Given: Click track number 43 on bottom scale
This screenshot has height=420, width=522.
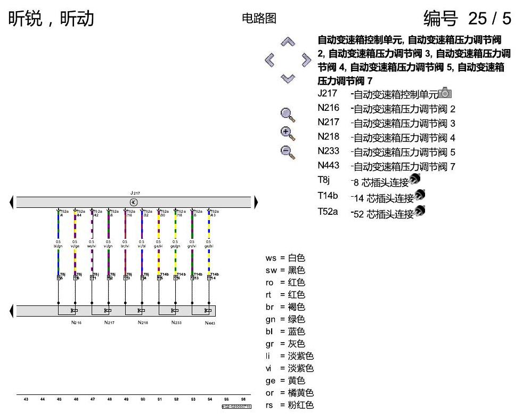Looking at the screenshot, I should 26,399.
